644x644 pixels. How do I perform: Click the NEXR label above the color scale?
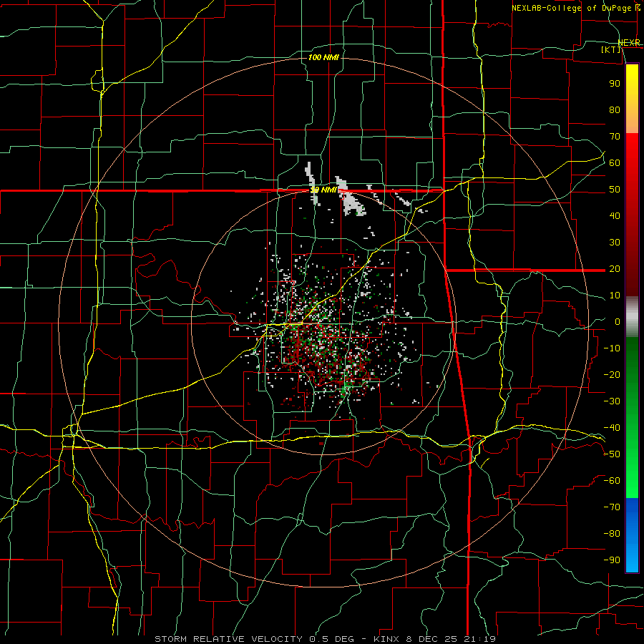tap(629, 43)
